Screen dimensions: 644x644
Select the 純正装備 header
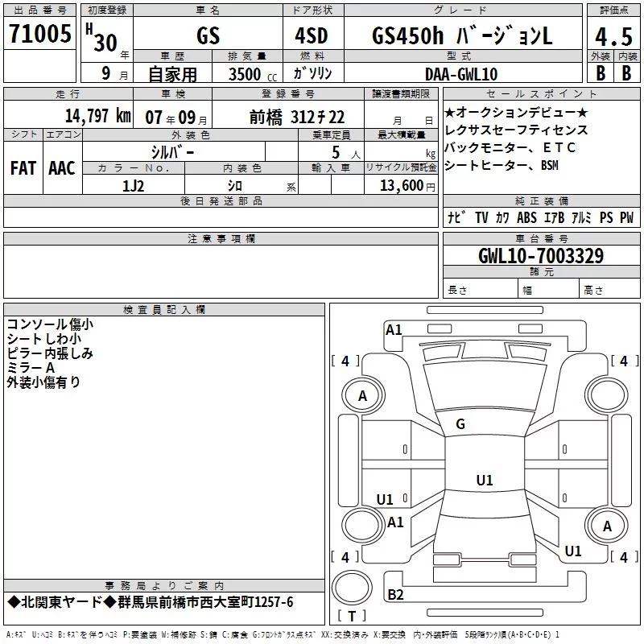[x=541, y=200]
